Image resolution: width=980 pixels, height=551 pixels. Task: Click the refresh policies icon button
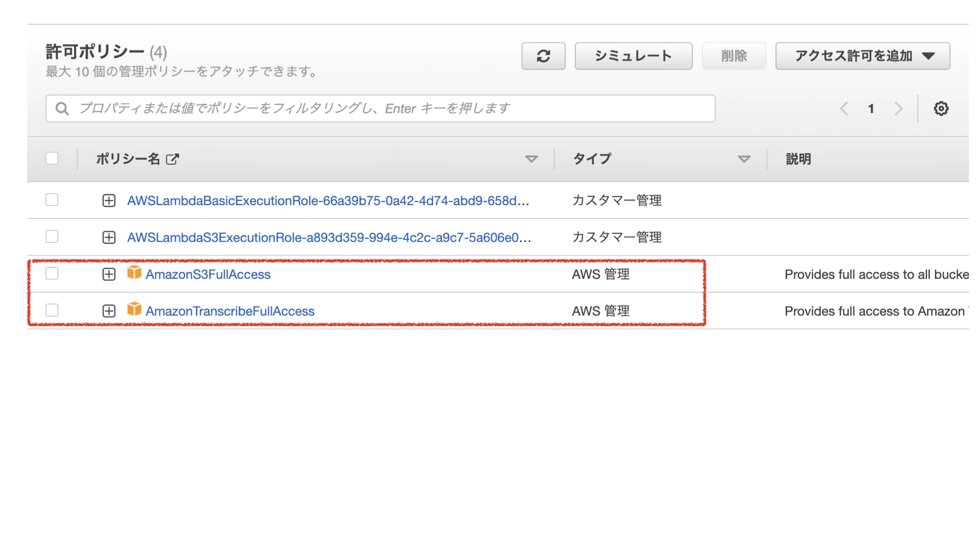pyautogui.click(x=543, y=56)
